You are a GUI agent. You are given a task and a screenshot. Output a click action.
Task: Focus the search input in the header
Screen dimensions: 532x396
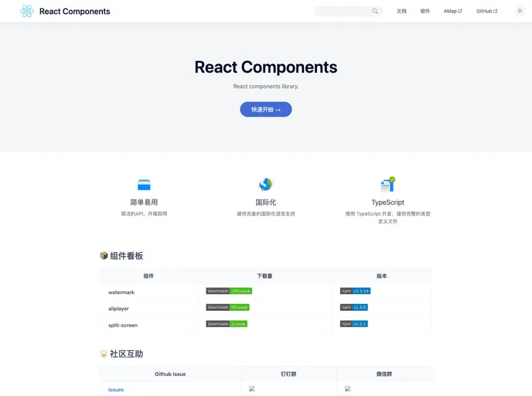(x=348, y=11)
